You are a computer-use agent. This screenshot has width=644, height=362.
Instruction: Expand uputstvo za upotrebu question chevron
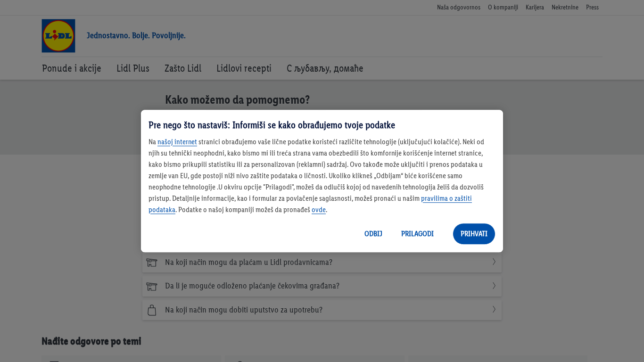(494, 310)
